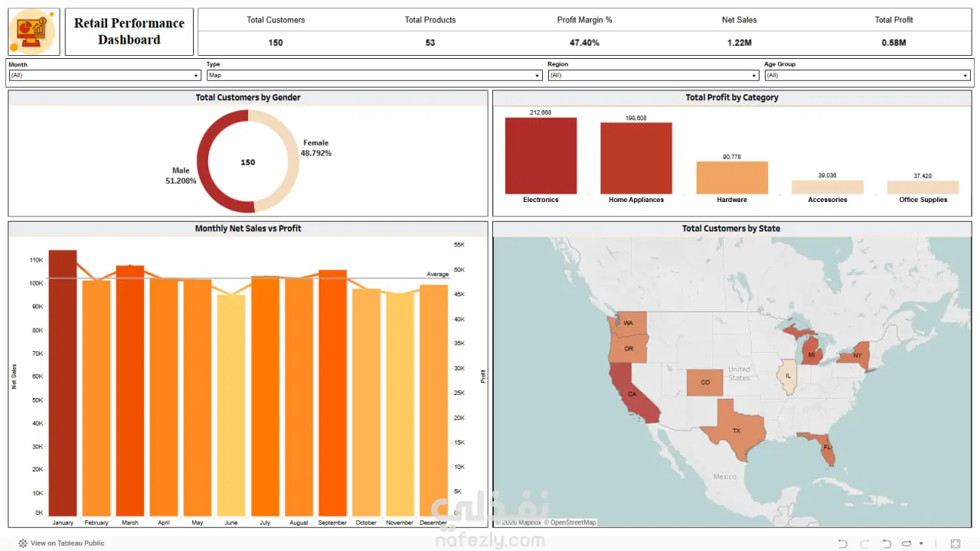Select California (CA) on the map

[632, 394]
